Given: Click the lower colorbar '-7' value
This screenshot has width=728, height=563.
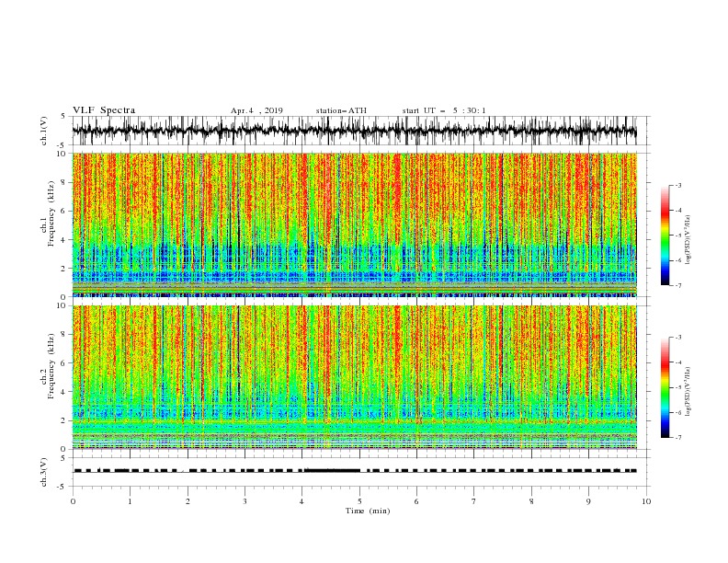Looking at the screenshot, I should [x=677, y=437].
